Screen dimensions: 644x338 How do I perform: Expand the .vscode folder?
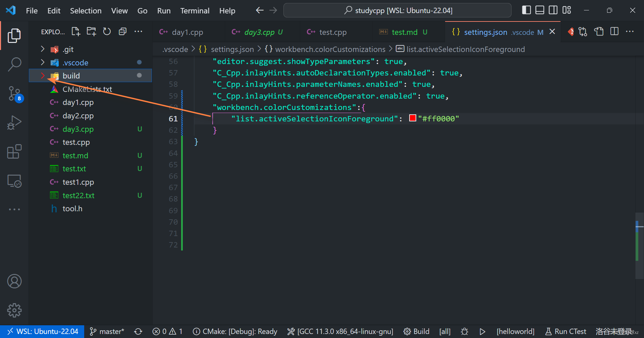[43, 62]
